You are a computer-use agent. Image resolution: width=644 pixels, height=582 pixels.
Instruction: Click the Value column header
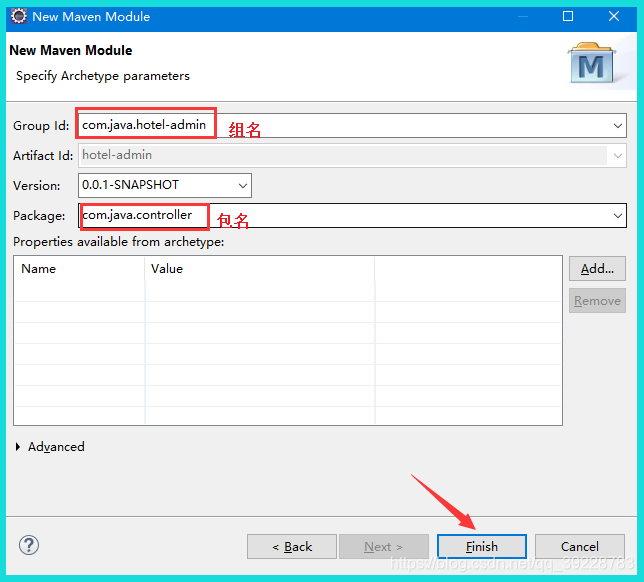(260, 269)
